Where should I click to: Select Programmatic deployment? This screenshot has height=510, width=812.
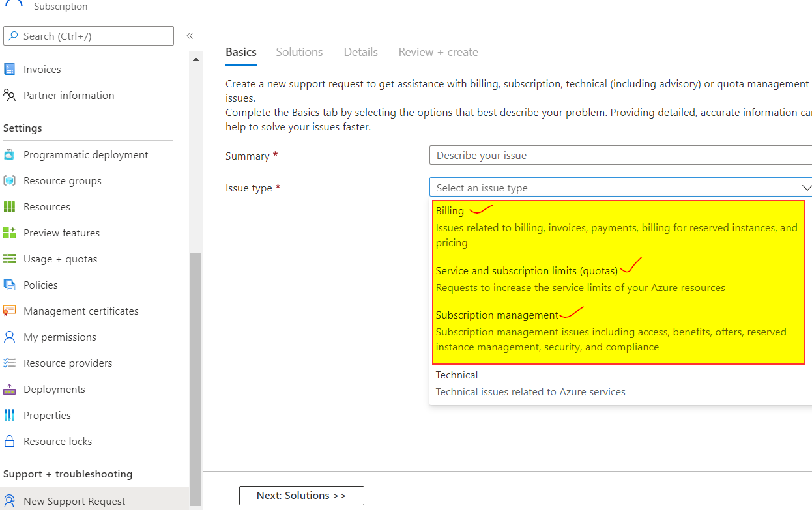click(x=85, y=154)
